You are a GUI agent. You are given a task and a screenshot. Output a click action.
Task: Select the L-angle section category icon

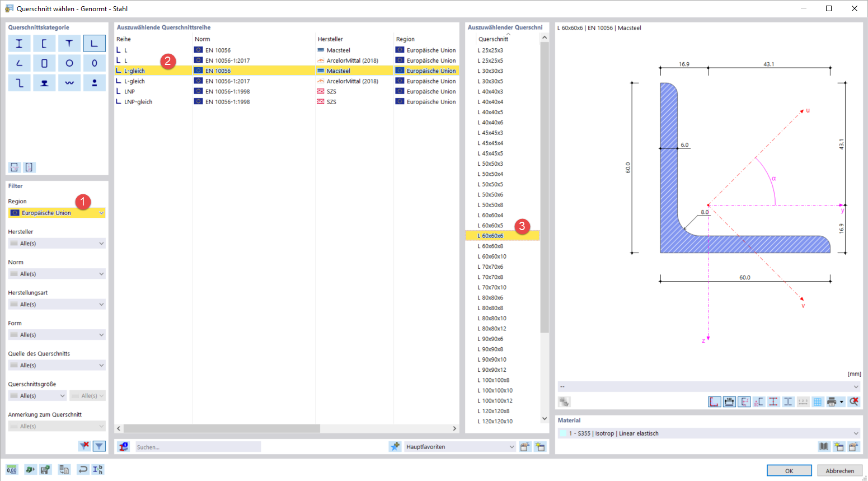point(95,43)
